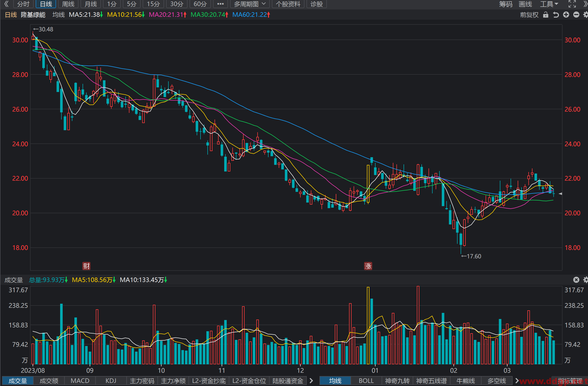
Task: Expand the 多周期图 dropdown
Action: coord(250,4)
